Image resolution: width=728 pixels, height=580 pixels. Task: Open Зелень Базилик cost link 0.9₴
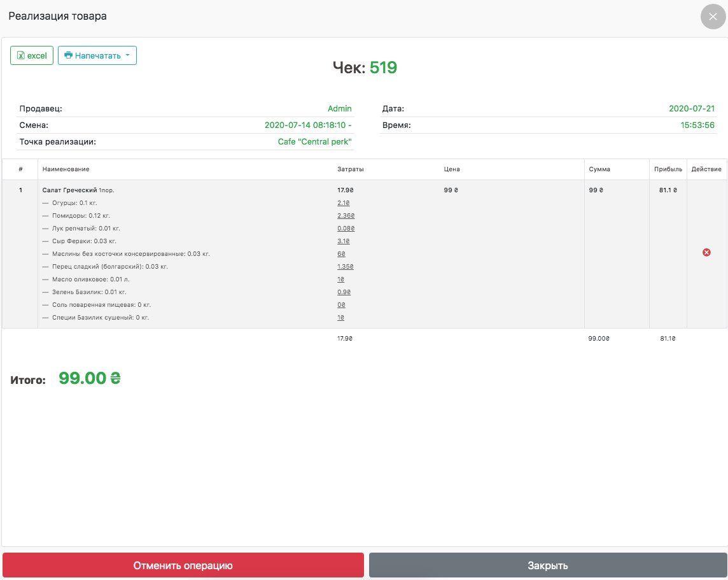click(344, 292)
